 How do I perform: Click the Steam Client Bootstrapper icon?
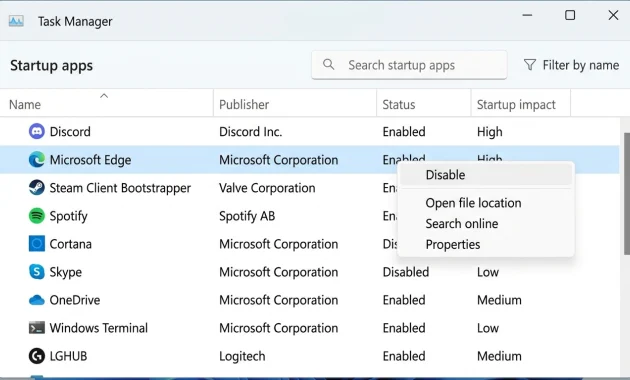[37, 188]
